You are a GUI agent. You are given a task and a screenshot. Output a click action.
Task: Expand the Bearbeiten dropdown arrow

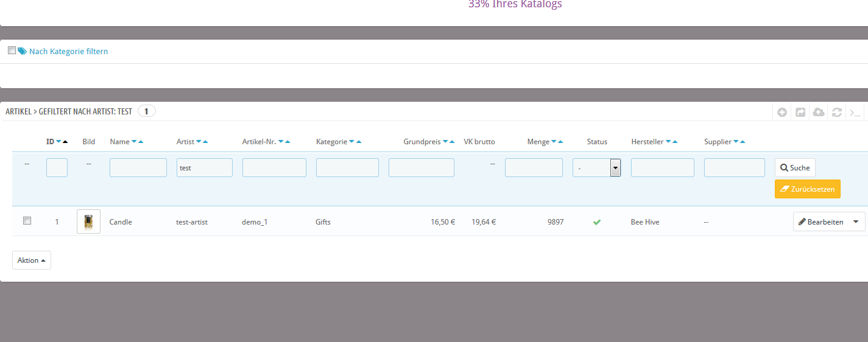[x=856, y=222]
